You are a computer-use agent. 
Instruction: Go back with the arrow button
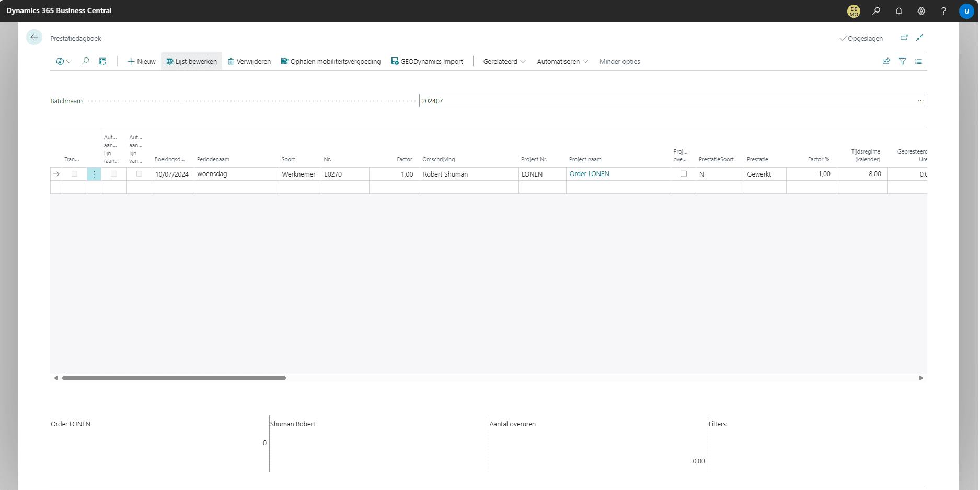tap(34, 37)
